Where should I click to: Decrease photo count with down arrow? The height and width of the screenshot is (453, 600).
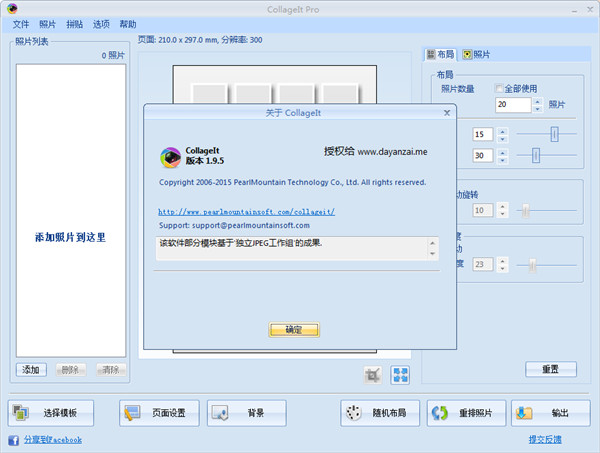[538, 109]
